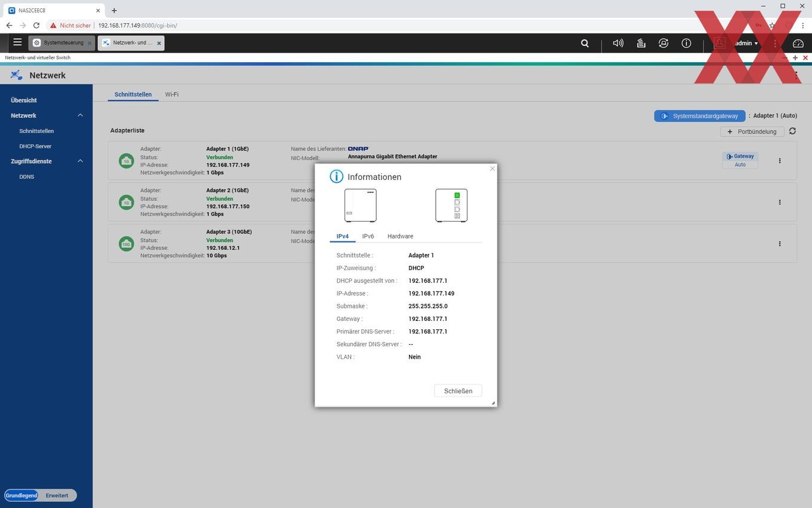Open Schnittstellen in the sidebar
812x508 pixels.
point(36,131)
